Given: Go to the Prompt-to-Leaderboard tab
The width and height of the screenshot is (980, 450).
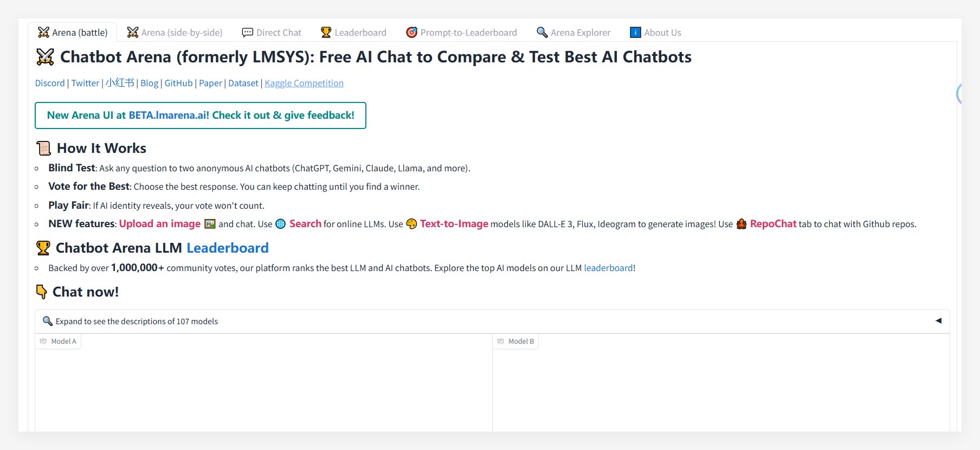Looking at the screenshot, I should tap(462, 33).
